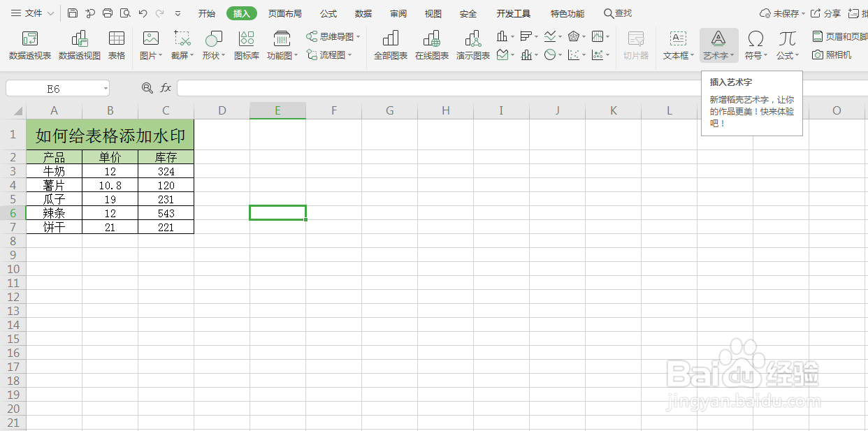Select cell containing 饼干
Image resolution: width=868 pixels, height=431 pixels.
click(54, 227)
